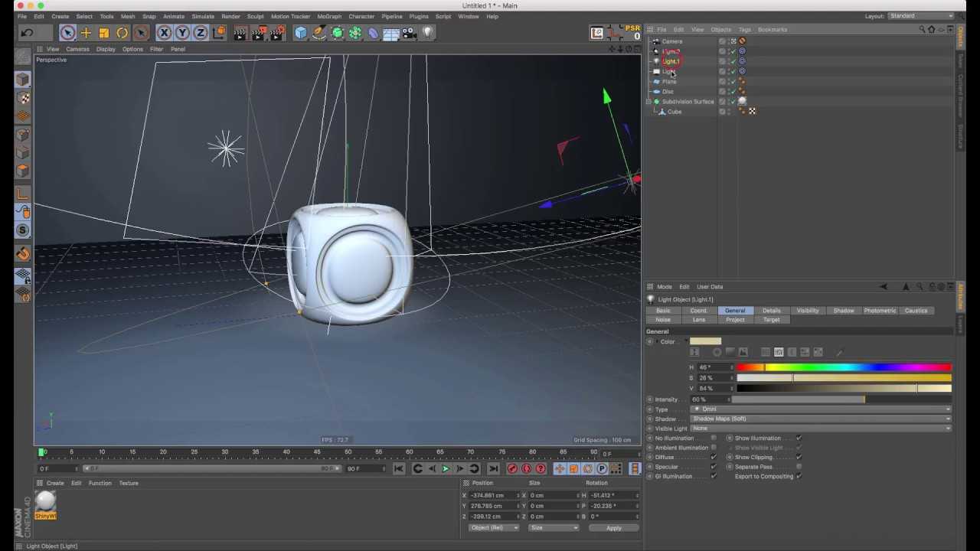Open the Visible Light dropdown

(821, 429)
